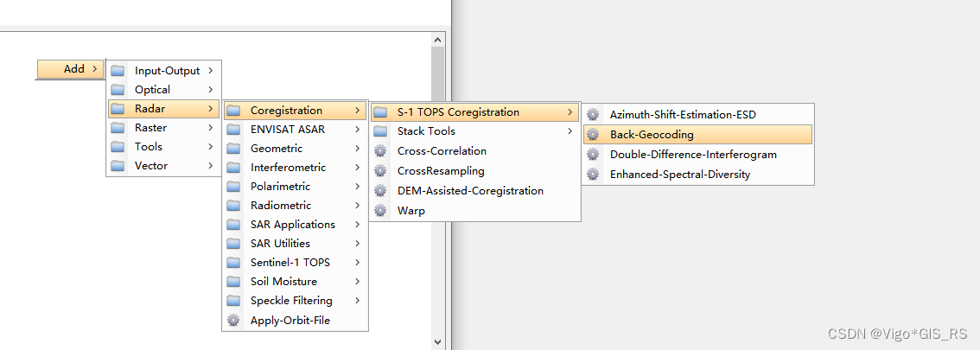Open the Add menu
Image resolution: width=980 pixels, height=350 pixels.
coord(69,69)
